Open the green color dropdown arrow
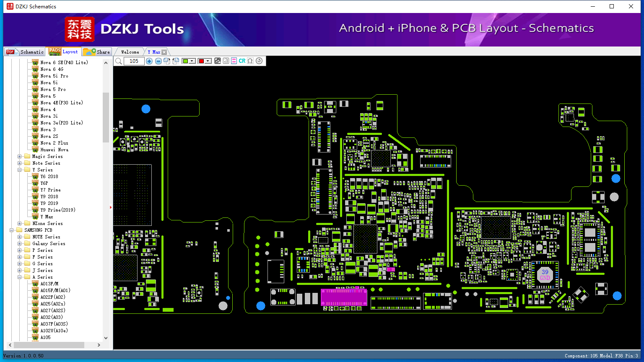This screenshot has height=362, width=644. pos(192,61)
